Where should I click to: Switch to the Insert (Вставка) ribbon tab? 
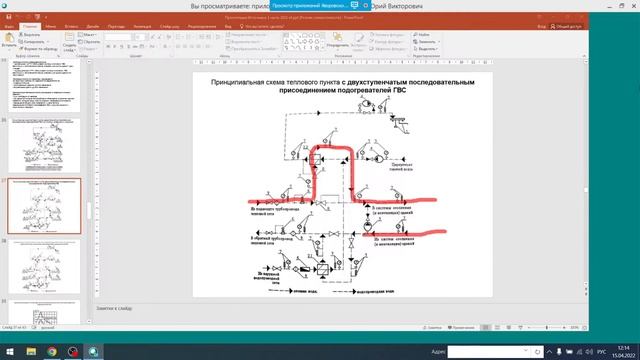pyautogui.click(x=71, y=27)
